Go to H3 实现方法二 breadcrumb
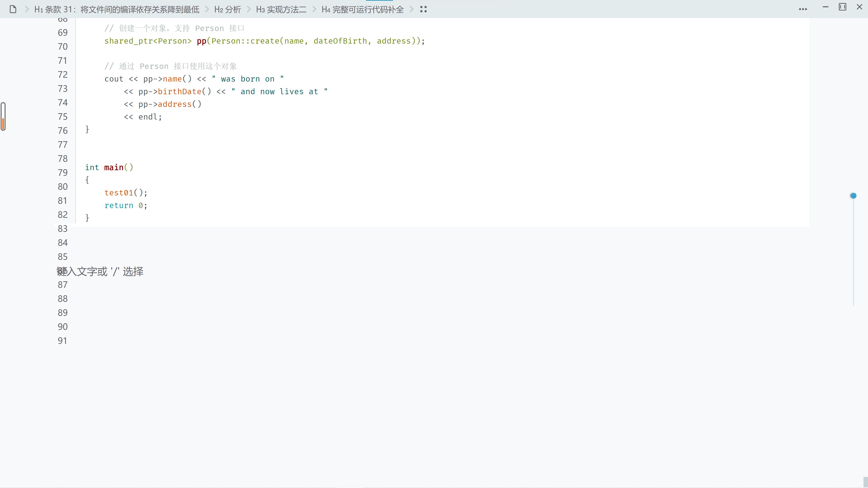Viewport: 868px width, 488px height. 281,9
